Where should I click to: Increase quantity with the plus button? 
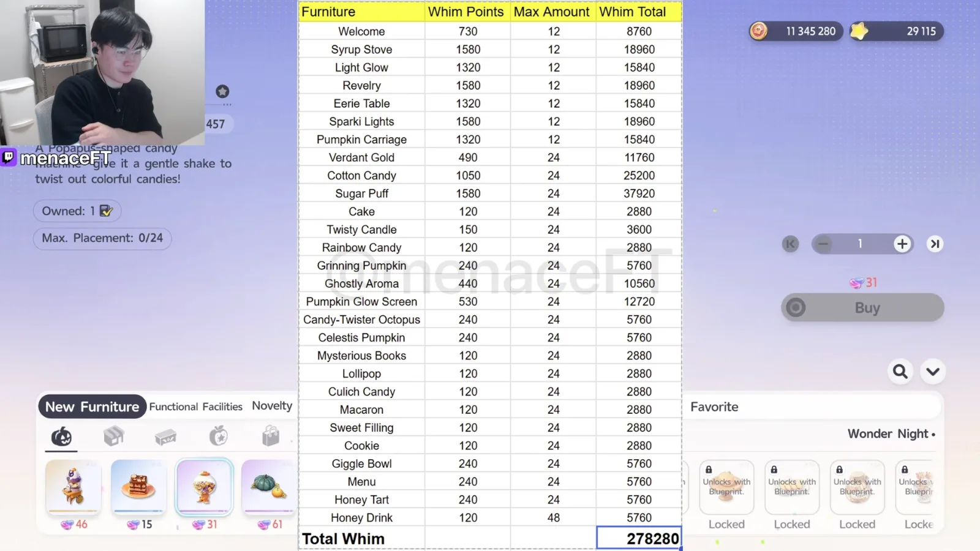click(902, 244)
